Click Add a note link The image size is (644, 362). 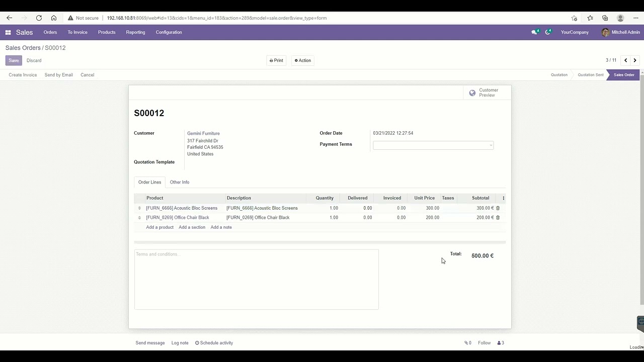[x=221, y=227]
